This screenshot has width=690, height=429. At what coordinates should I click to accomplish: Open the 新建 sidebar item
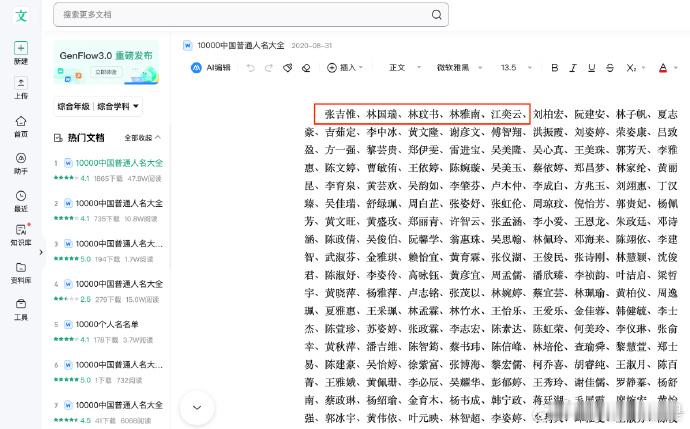coord(21,53)
